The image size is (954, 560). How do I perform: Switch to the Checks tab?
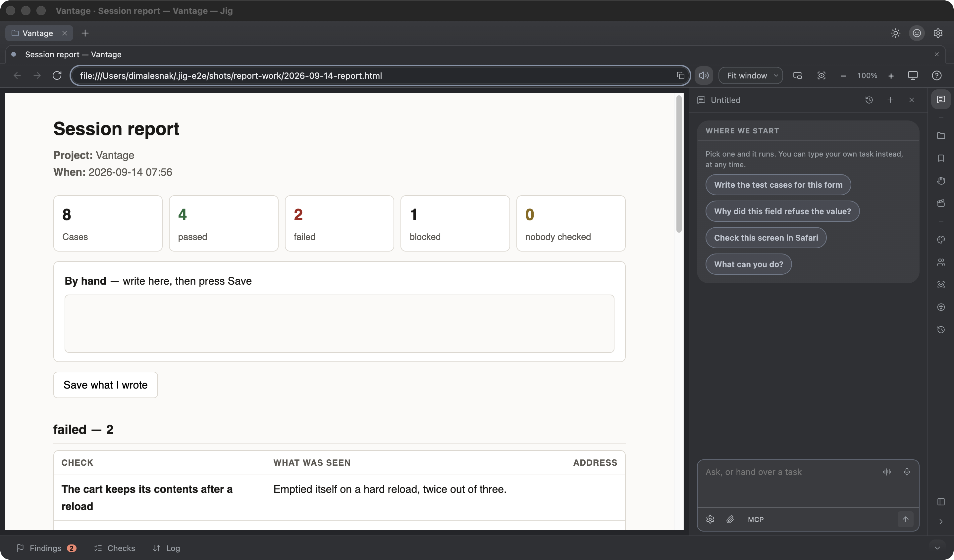point(114,548)
